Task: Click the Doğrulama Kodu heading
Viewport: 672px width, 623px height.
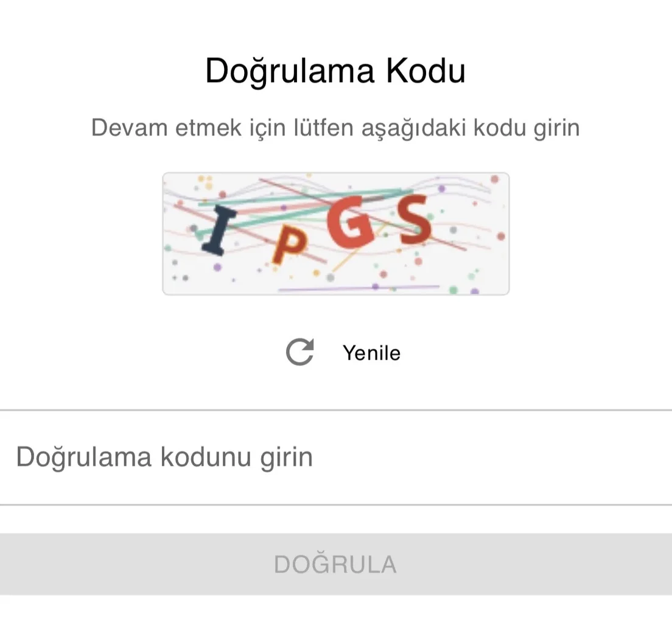Action: pyautogui.click(x=335, y=71)
